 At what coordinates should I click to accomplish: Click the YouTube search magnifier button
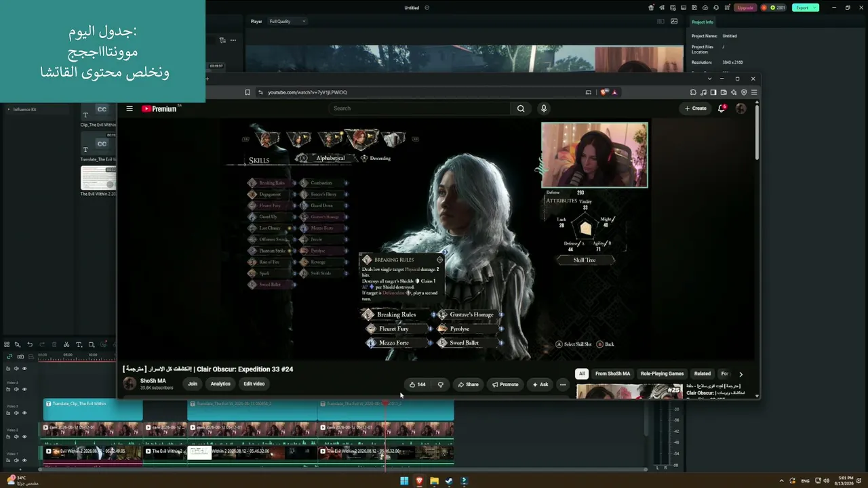point(521,108)
